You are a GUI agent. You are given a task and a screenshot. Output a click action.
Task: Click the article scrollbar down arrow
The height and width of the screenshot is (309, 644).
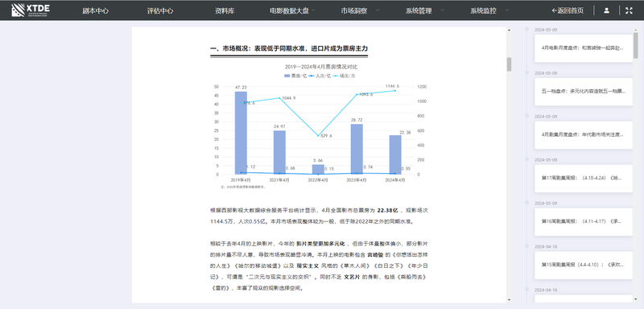pos(510,299)
